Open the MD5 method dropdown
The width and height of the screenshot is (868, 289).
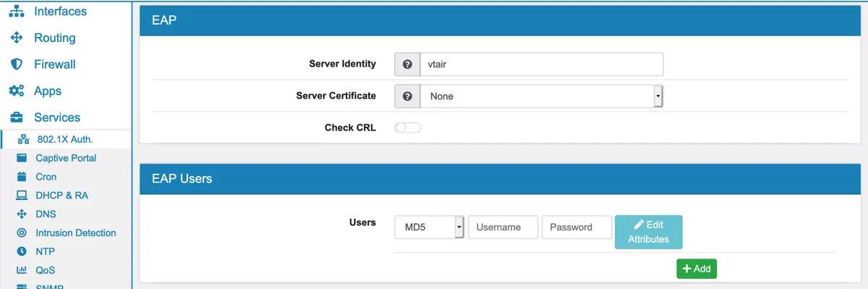tap(430, 227)
